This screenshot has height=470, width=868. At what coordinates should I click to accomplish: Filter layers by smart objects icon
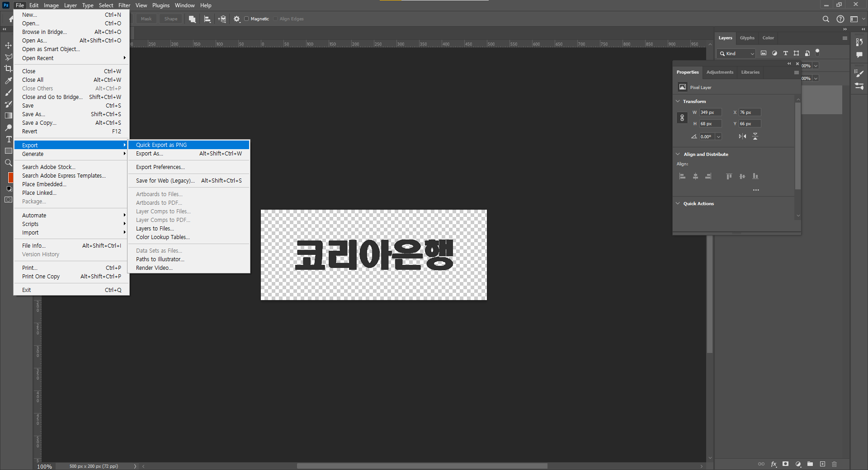tap(807, 53)
